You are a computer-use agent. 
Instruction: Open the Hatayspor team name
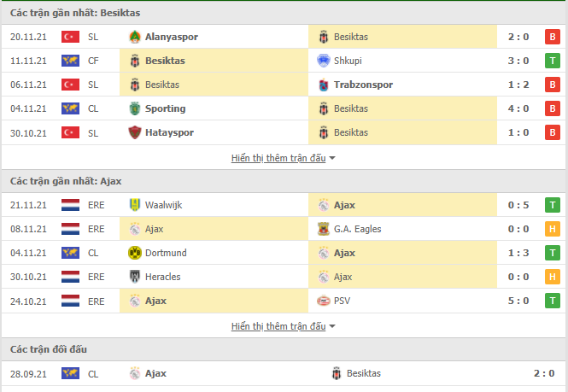click(169, 132)
